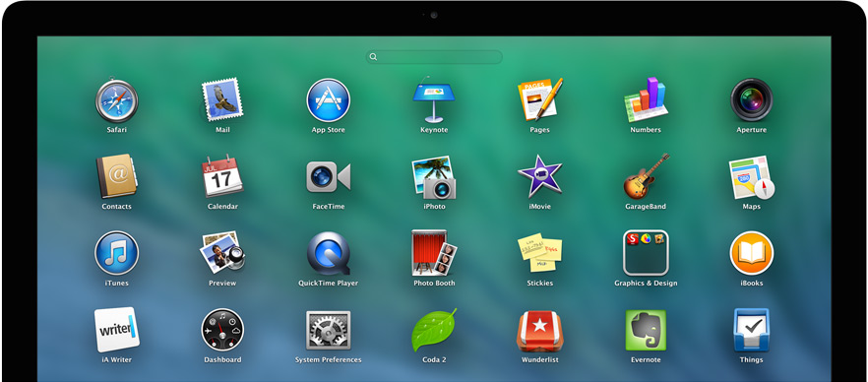This screenshot has width=868, height=382.
Task: Click the Launchpad search field
Action: (434, 57)
